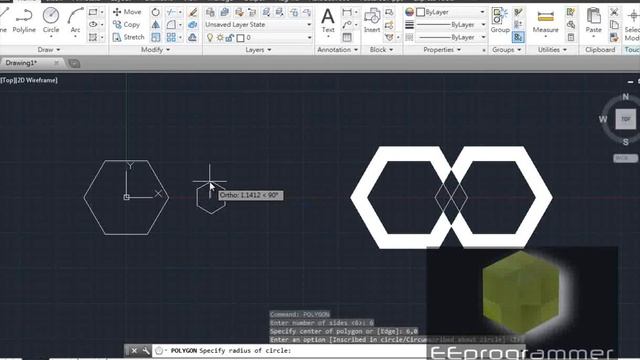Click the [Top][2D Wireframe] viewport label

click(x=29, y=80)
